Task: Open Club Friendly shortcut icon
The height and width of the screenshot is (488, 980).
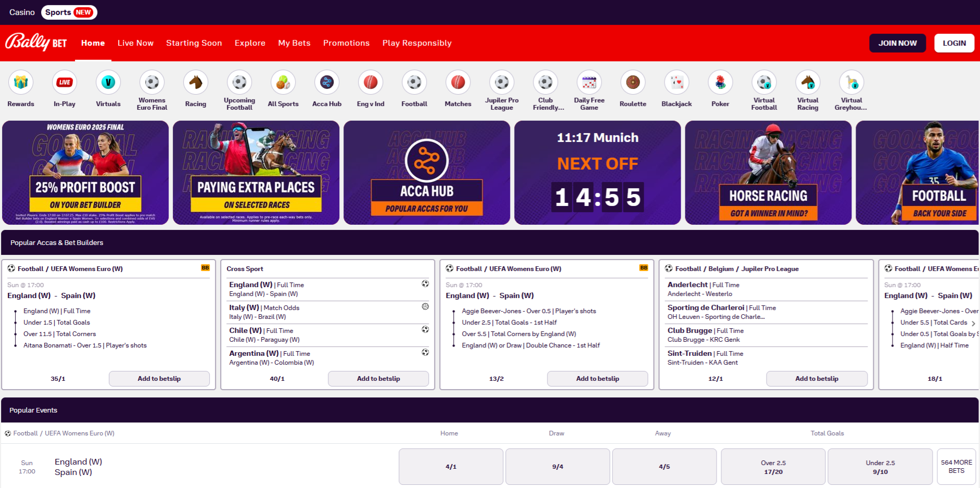Action: click(545, 82)
